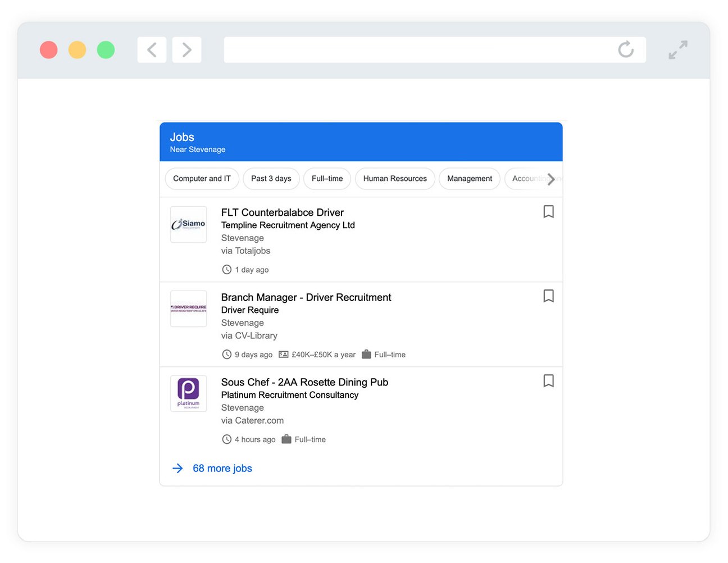Click briefcase icon in Branch Manager listing
The height and width of the screenshot is (563, 728).
[366, 355]
